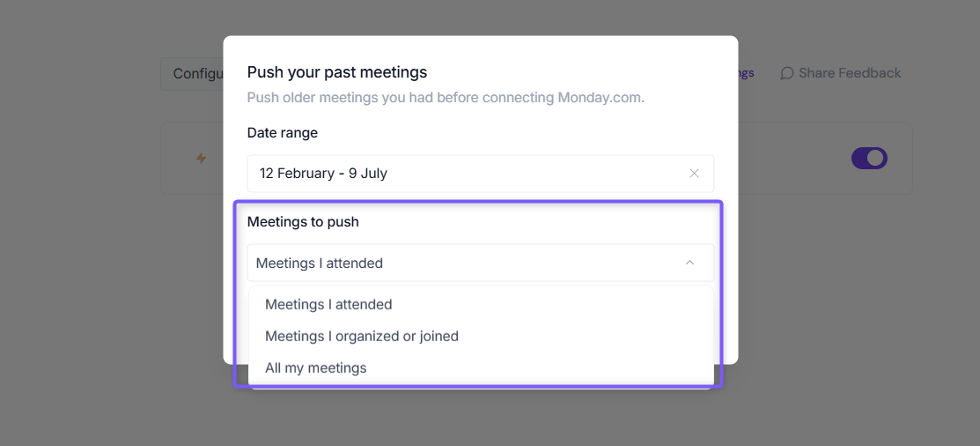Edit the '12 February - 9 July' date field
The height and width of the screenshot is (446, 980).
tap(481, 174)
